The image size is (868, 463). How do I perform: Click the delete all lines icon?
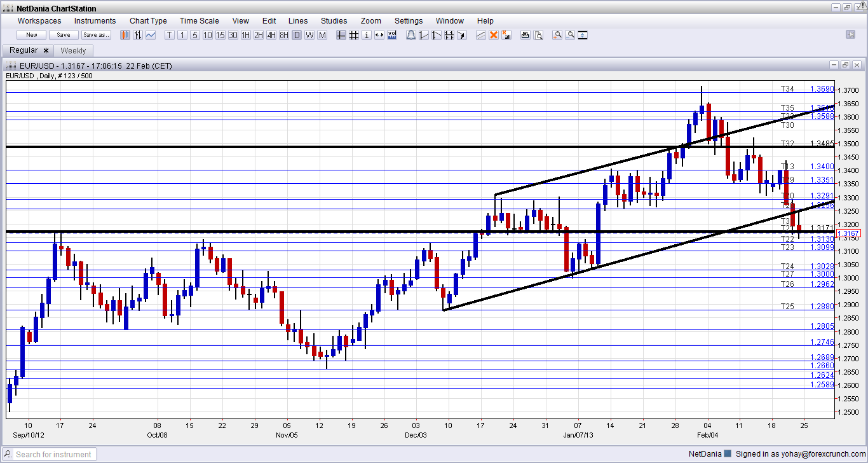[506, 35]
